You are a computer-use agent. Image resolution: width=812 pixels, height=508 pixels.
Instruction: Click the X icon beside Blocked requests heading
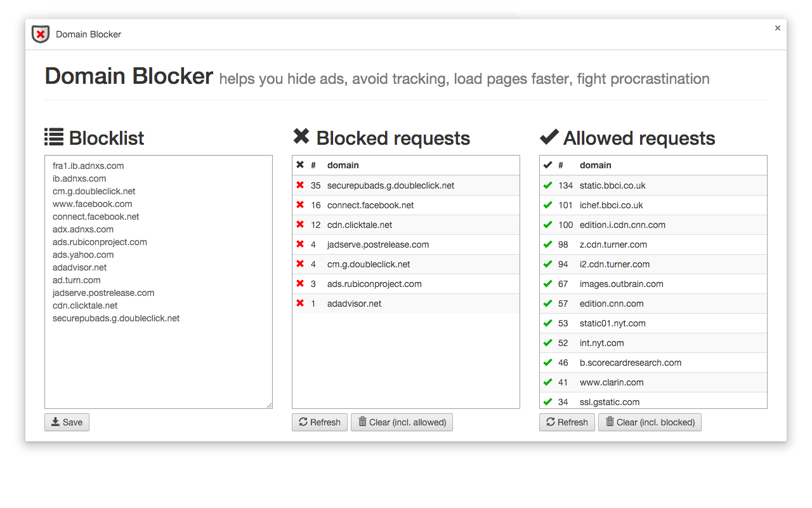click(x=301, y=137)
